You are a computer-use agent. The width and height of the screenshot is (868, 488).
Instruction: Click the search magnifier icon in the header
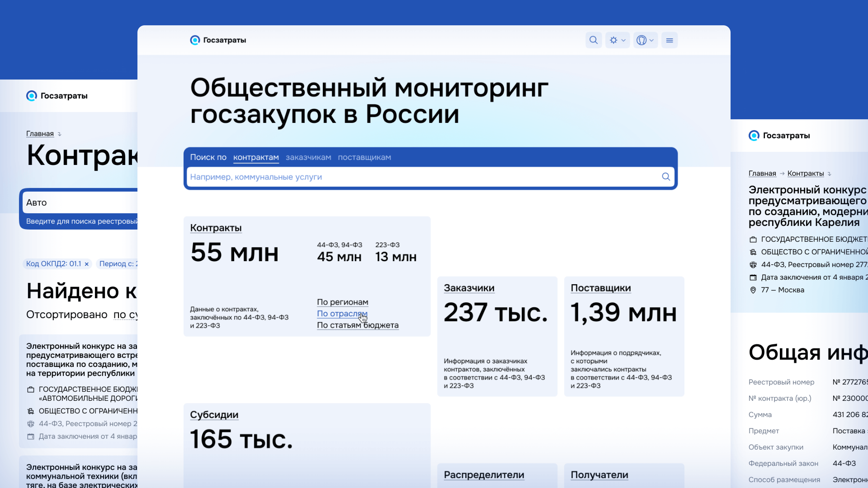(x=594, y=40)
